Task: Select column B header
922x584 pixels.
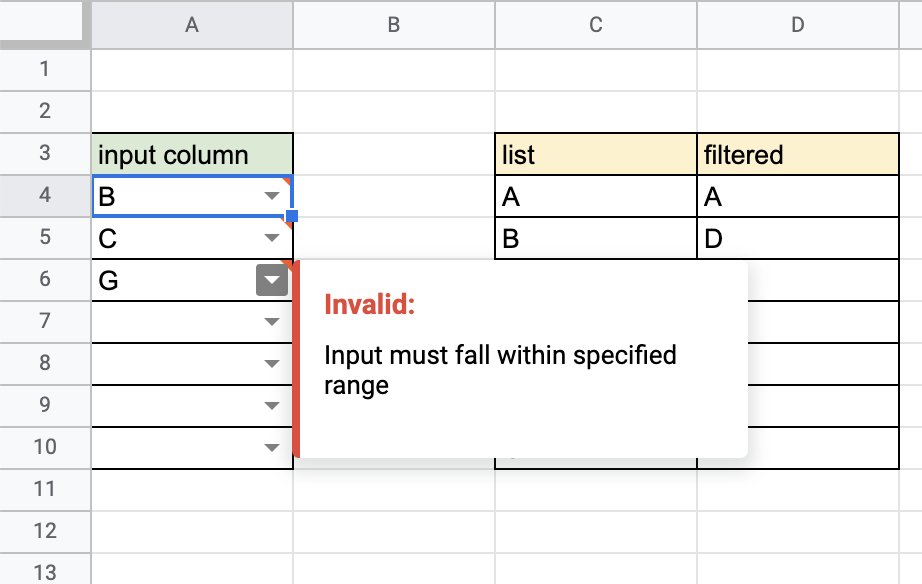Action: (x=394, y=25)
